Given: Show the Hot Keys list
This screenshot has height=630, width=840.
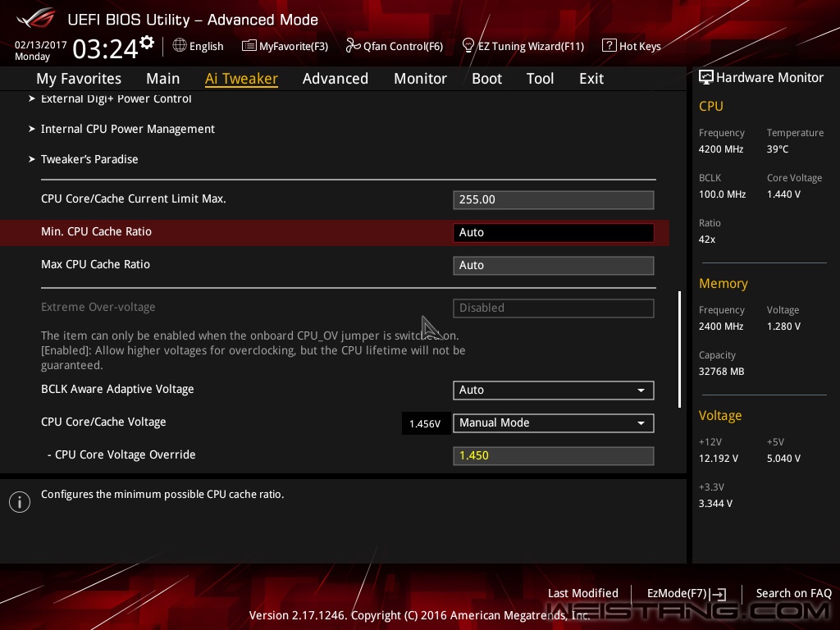Looking at the screenshot, I should [640, 47].
